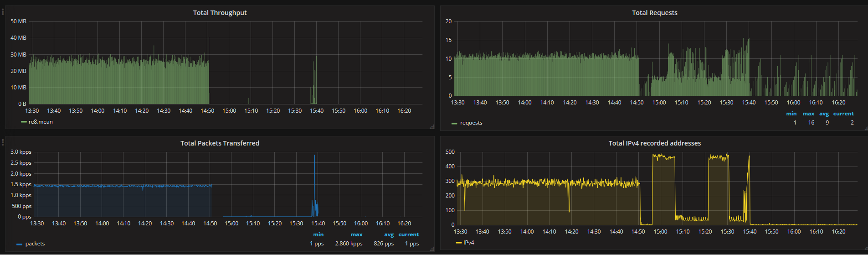Open the Total Requests panel title menu
This screenshot has width=868, height=255.
coord(654,13)
